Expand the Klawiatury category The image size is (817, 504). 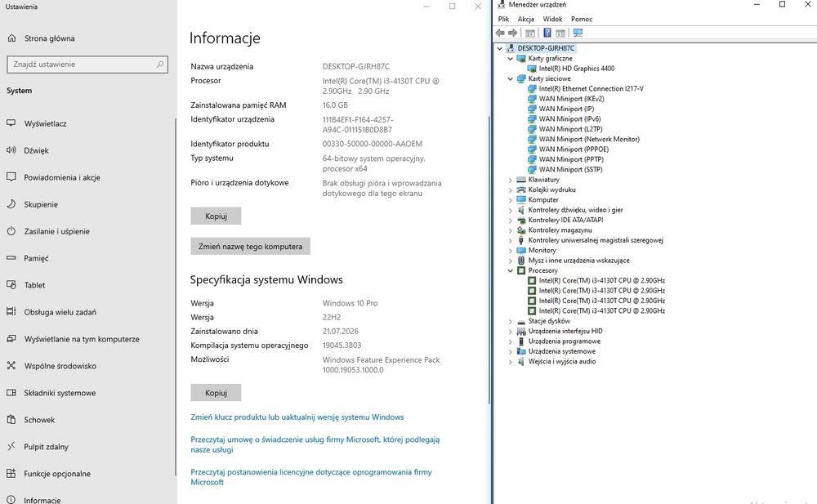click(x=510, y=180)
